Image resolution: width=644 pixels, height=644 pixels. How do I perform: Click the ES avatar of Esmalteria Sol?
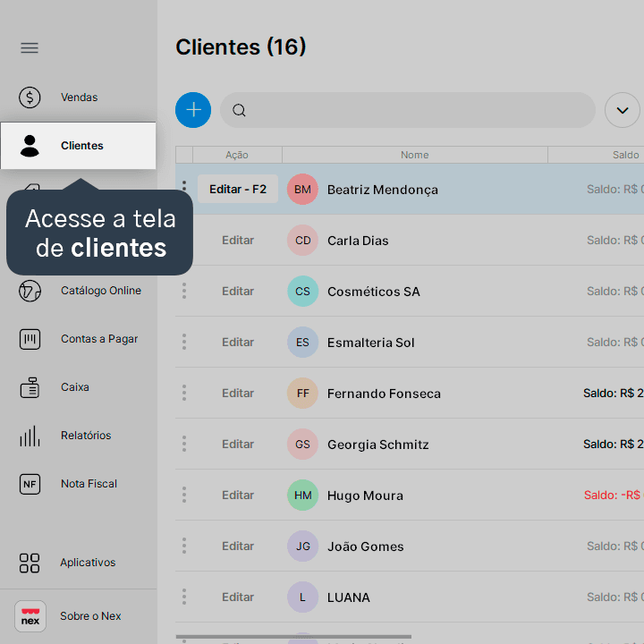point(302,342)
